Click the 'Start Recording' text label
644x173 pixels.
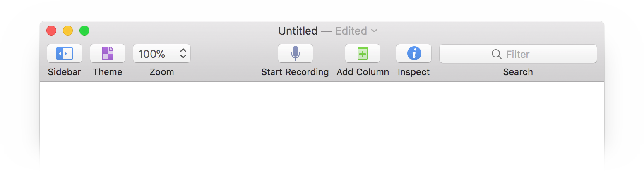point(295,72)
